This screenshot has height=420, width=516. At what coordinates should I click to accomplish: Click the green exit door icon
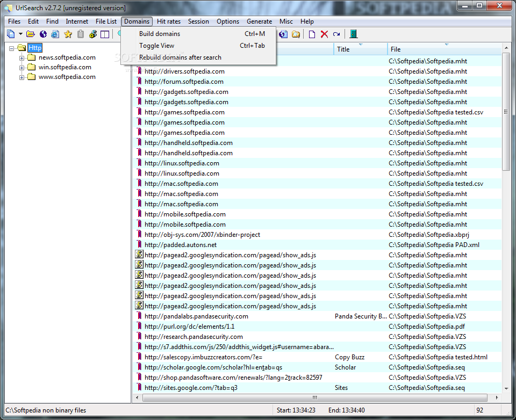pos(354,34)
